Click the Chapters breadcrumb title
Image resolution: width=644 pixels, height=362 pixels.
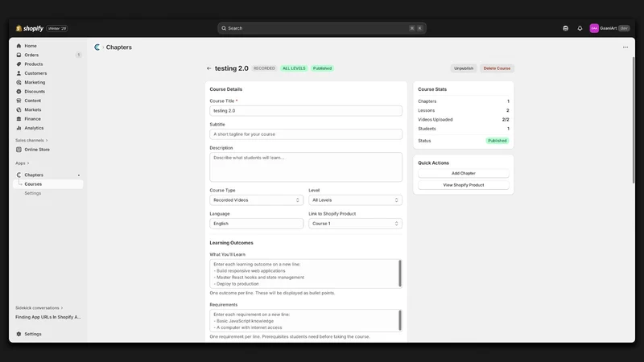(x=118, y=47)
